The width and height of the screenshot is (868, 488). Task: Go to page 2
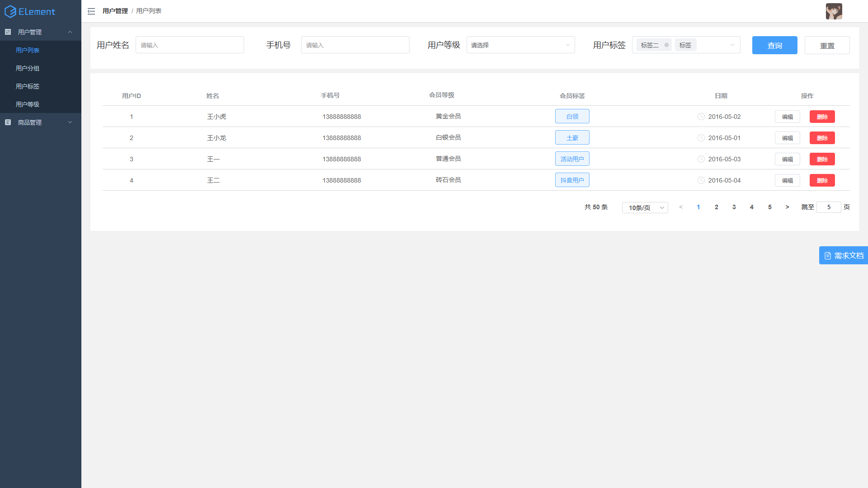click(x=717, y=207)
